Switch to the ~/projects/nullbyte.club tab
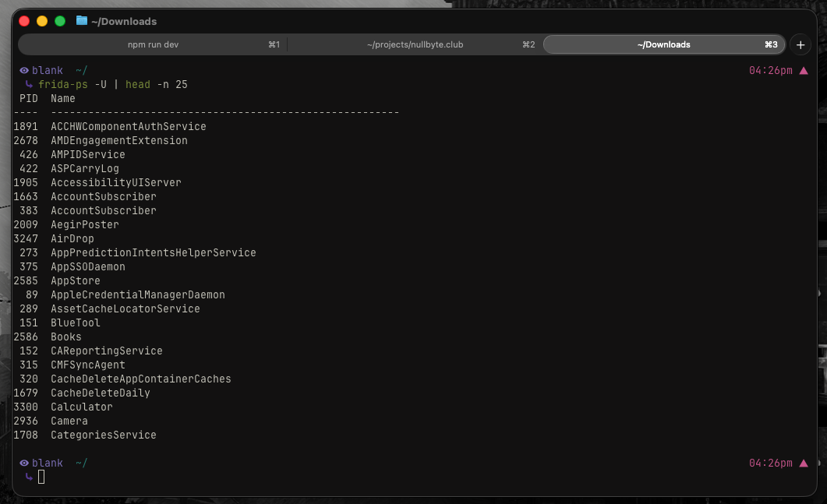This screenshot has width=827, height=504. pos(414,44)
